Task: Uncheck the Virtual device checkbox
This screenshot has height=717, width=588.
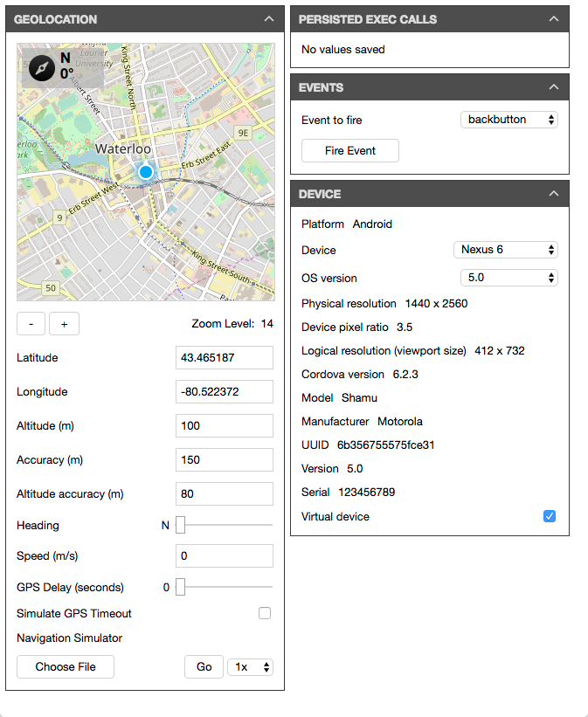Action: click(550, 517)
